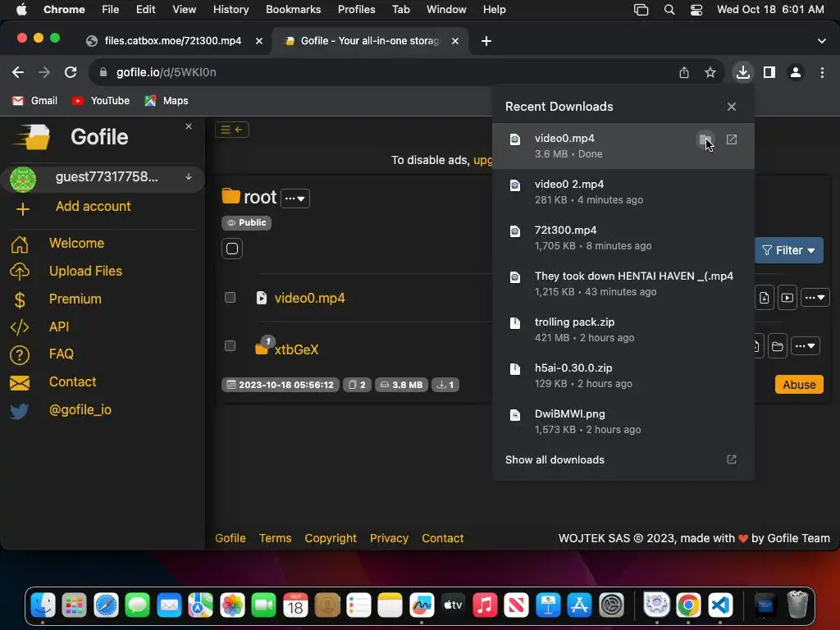Screen dimensions: 840x630
Task: Open a new tab with plus button
Action: pos(486,41)
